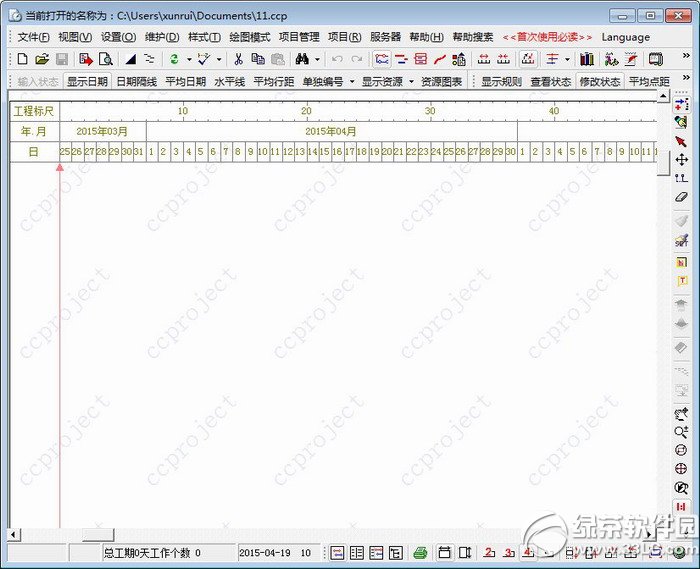Select the eraser tool in right toolbar
The height and width of the screenshot is (569, 700).
point(681,197)
